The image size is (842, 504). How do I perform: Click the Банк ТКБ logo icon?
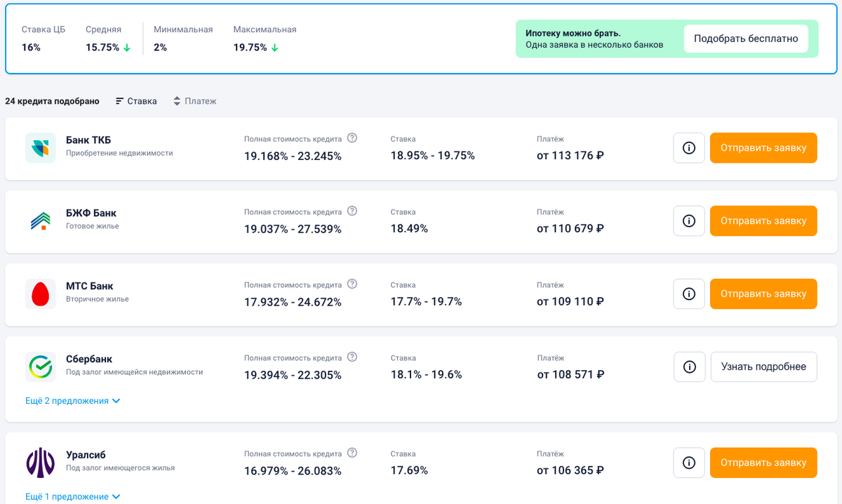tap(41, 148)
